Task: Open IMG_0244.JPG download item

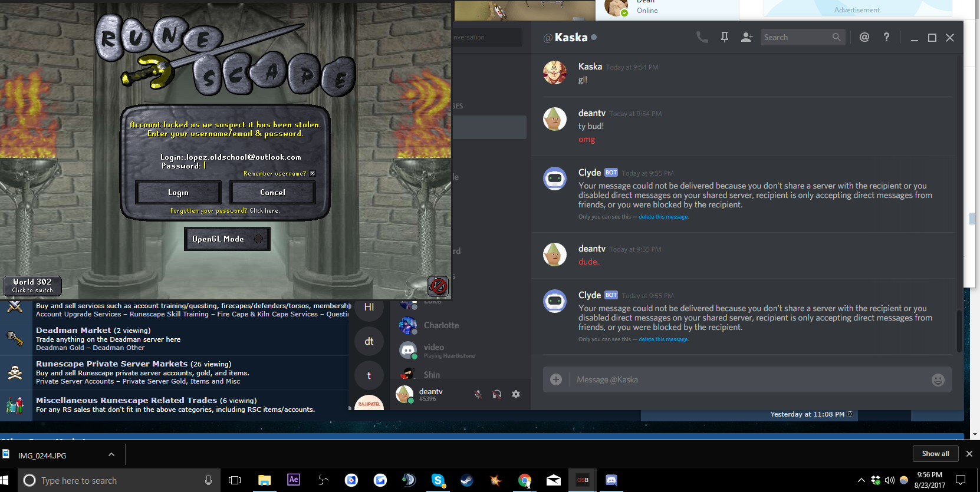Action: (x=42, y=455)
